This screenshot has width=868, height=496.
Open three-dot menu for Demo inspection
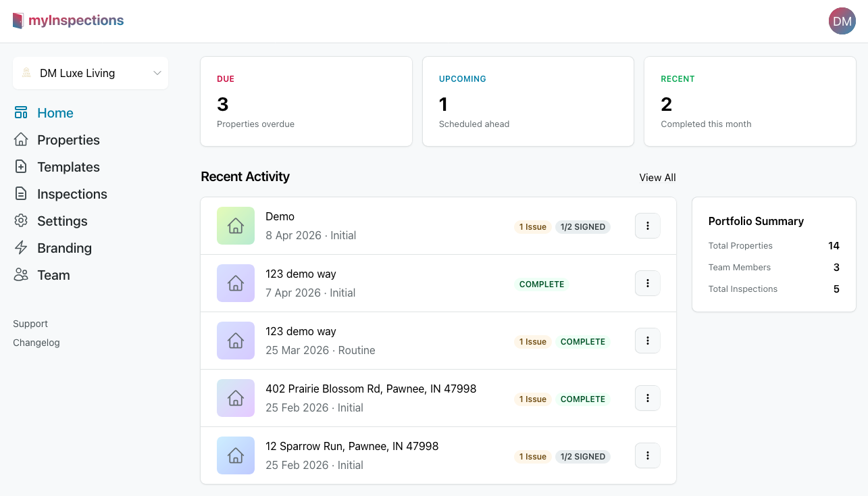[648, 226]
